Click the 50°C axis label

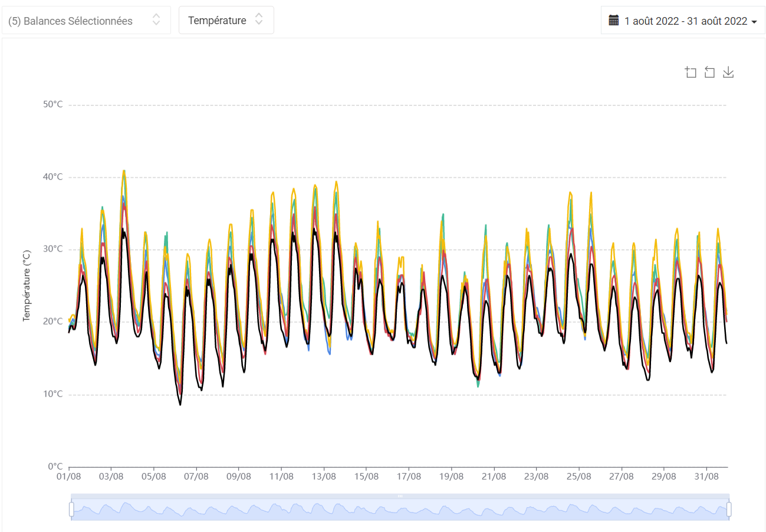[53, 104]
